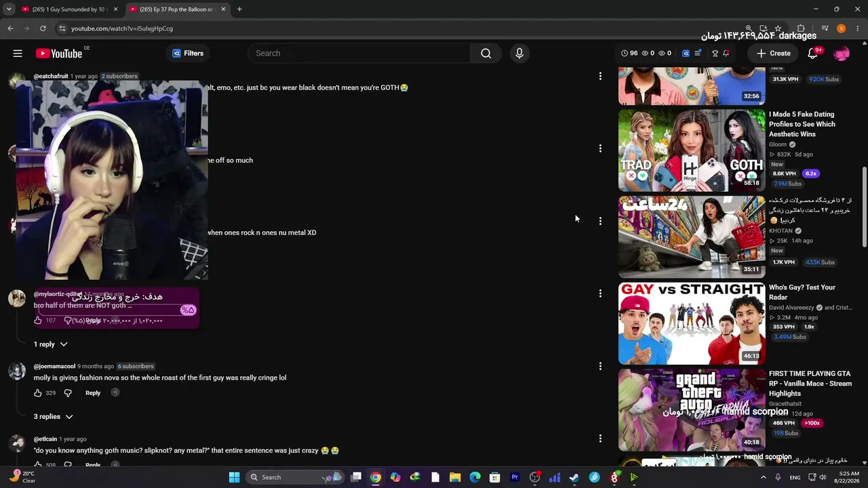Switch to the '1 Guy Surrounded by 10' tab

click(x=68, y=9)
